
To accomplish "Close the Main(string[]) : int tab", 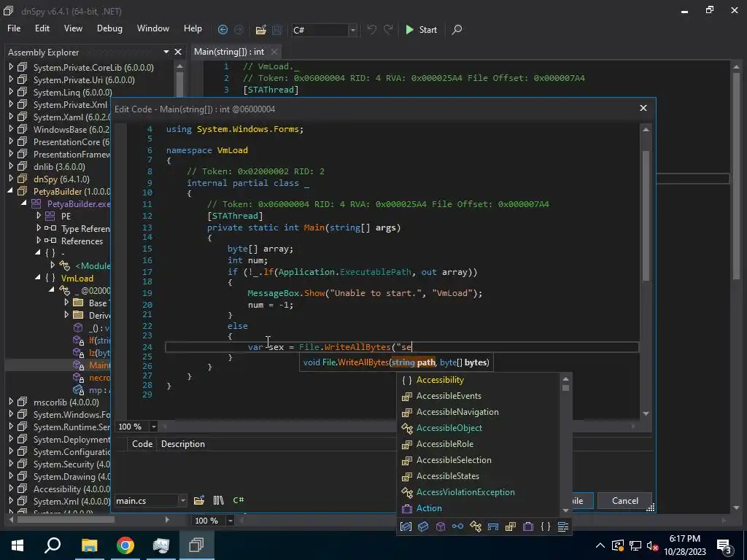I will (x=274, y=52).
